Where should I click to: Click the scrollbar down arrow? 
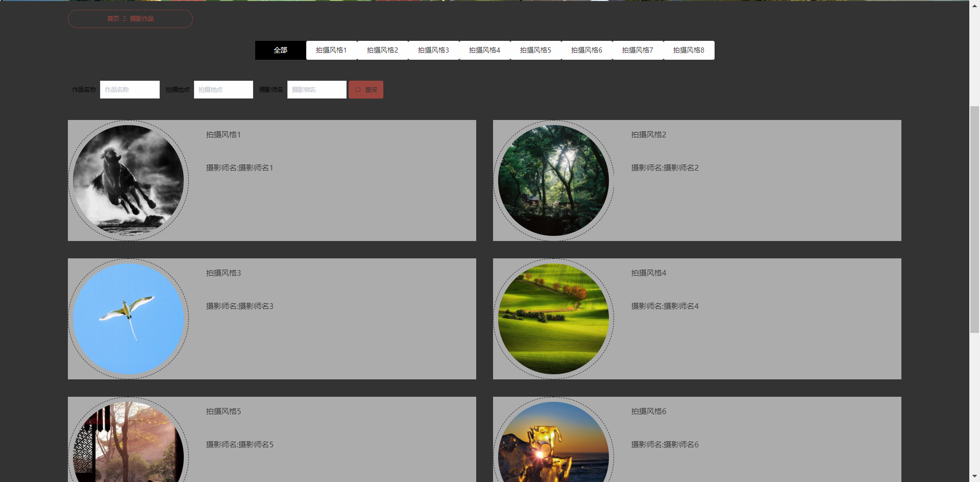974,476
